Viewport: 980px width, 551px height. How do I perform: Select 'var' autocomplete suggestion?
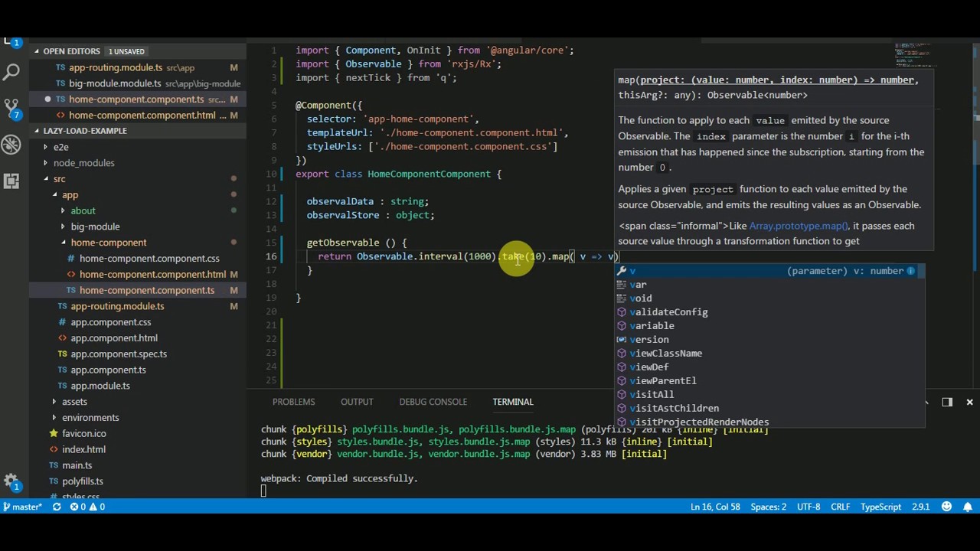(769, 285)
